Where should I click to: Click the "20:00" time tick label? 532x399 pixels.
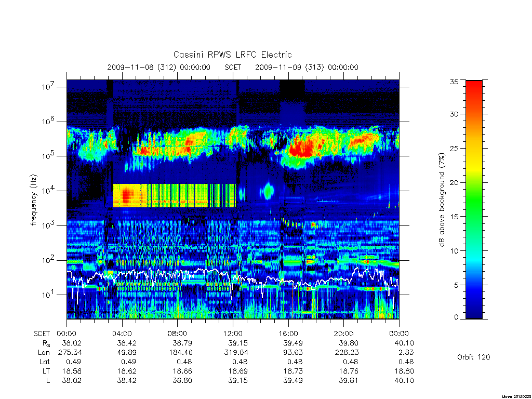pos(344,334)
